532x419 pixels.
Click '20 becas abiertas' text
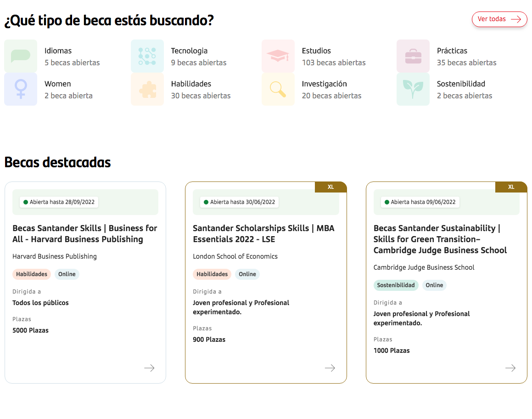pyautogui.click(x=332, y=96)
